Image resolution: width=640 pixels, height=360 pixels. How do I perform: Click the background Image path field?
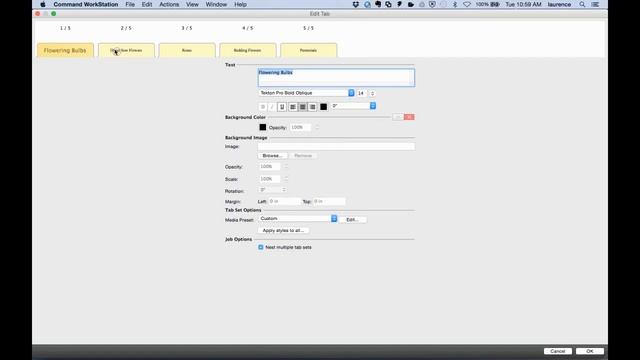[336, 147]
